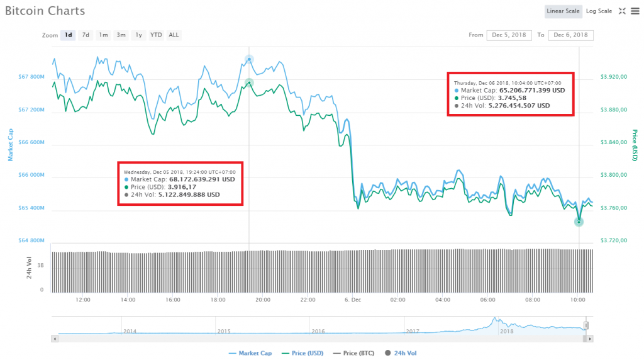Viewport: 644px width, 360px height.
Task: Click the Market Cap axis title
Action: (11, 145)
